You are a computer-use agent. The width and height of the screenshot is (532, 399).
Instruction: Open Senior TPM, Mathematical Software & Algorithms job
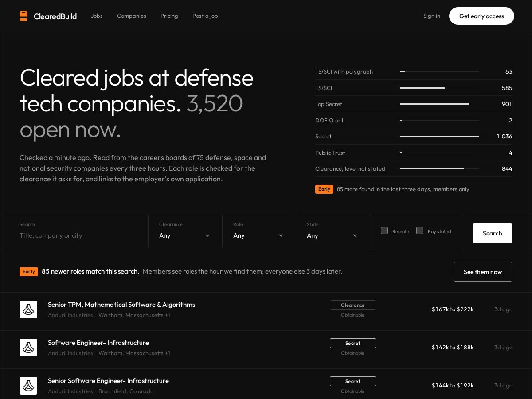121,305
